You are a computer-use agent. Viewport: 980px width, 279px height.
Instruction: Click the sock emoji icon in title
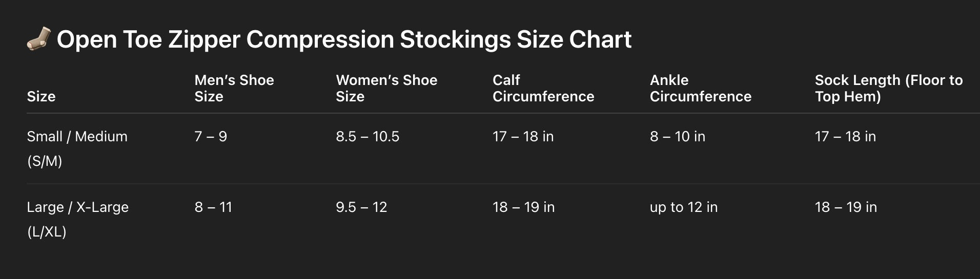(x=39, y=39)
